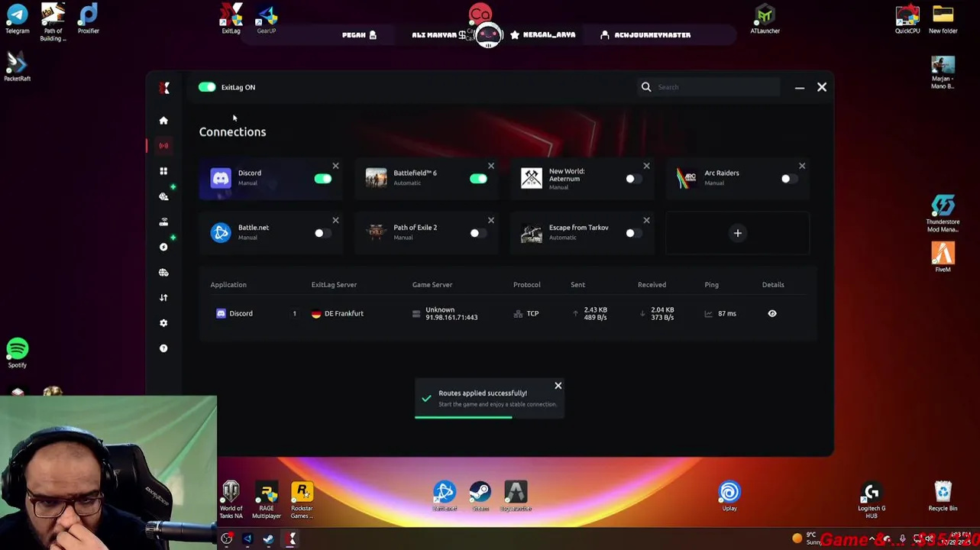The image size is (980, 550).
Task: Click the search magnifier icon
Action: (646, 87)
